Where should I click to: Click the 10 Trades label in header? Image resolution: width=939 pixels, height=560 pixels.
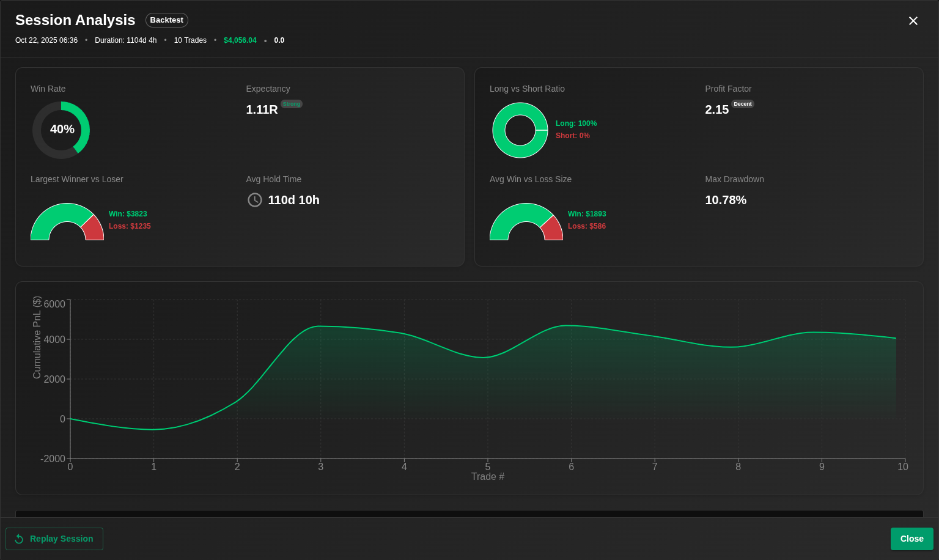[x=190, y=40]
